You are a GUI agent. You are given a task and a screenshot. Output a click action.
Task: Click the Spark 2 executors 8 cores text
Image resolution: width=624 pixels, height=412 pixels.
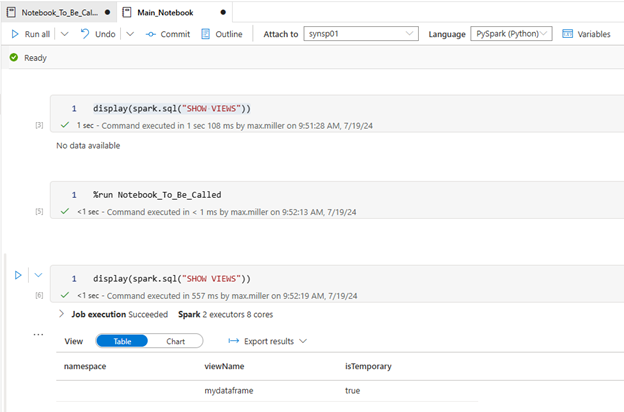[226, 314]
